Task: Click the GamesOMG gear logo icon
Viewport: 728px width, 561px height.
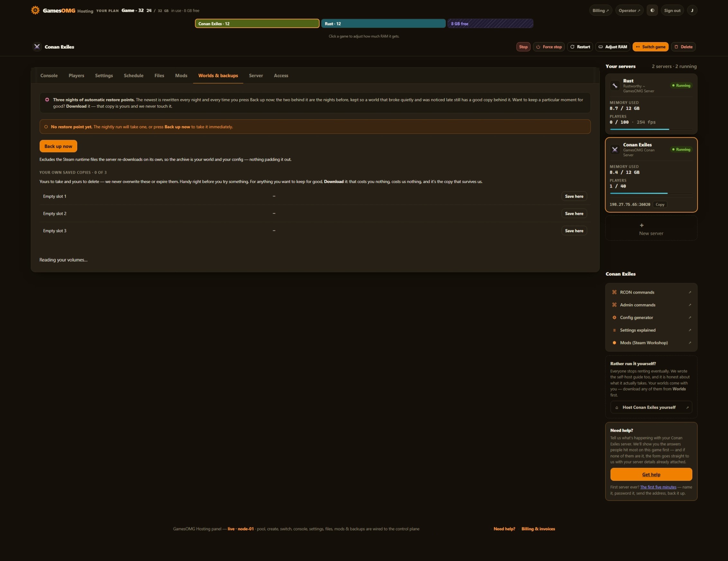Action: pyautogui.click(x=35, y=10)
